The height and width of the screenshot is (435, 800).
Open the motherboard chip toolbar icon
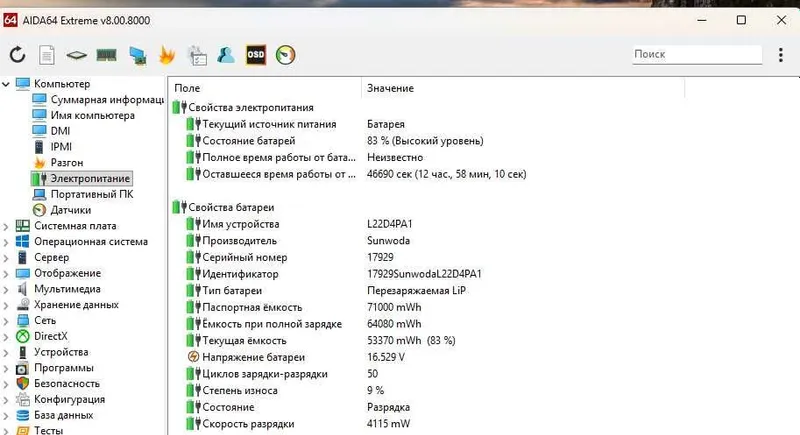tap(76, 55)
